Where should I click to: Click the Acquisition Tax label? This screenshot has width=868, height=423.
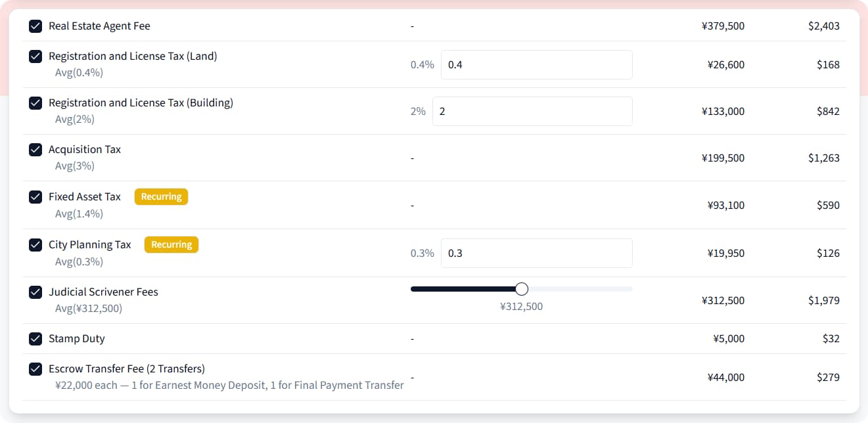[85, 150]
